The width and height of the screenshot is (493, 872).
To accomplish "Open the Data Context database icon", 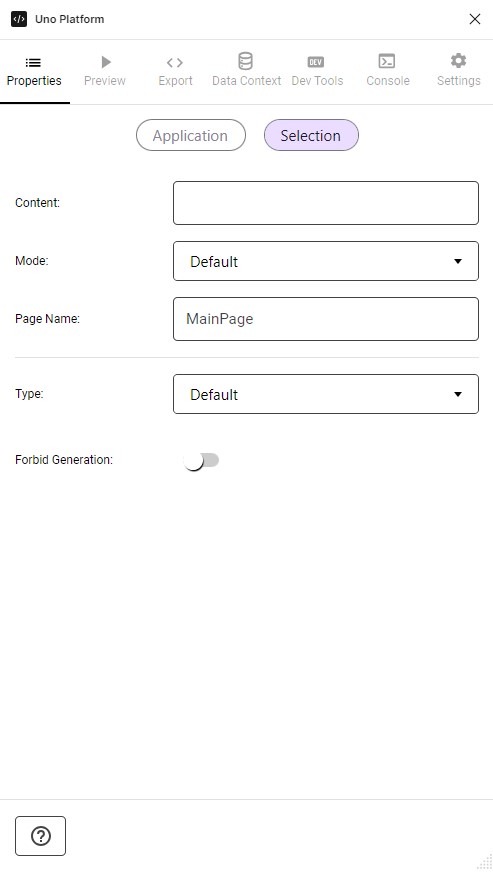I will (x=245, y=61).
